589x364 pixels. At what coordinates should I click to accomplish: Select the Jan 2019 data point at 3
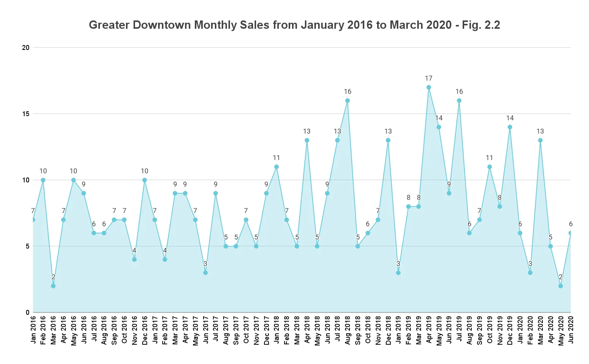tap(398, 273)
